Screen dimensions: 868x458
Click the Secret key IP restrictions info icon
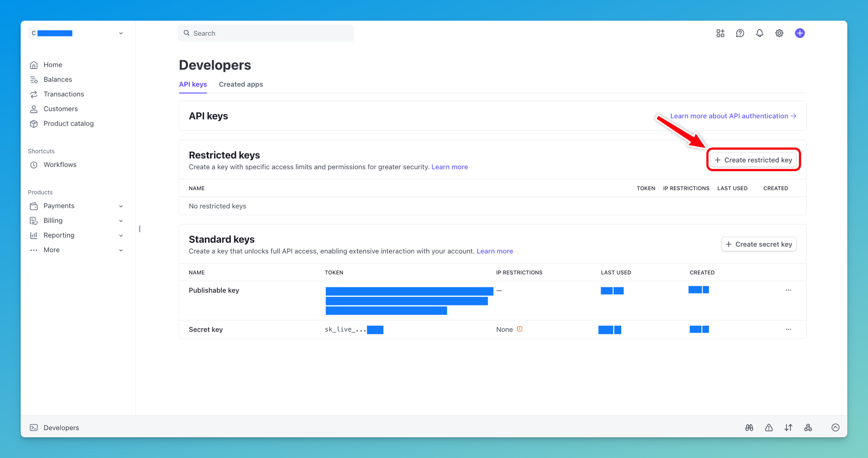[x=520, y=329]
